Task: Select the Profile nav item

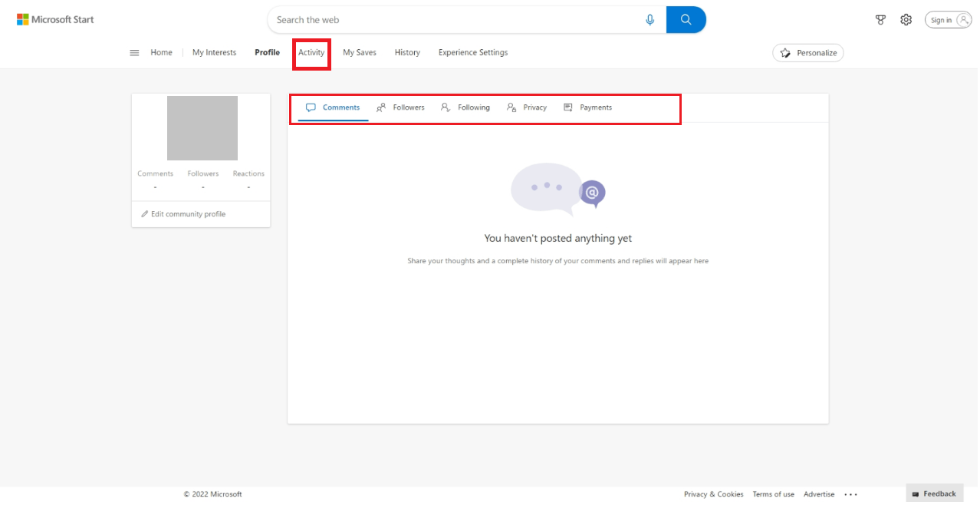Action: 267,53
